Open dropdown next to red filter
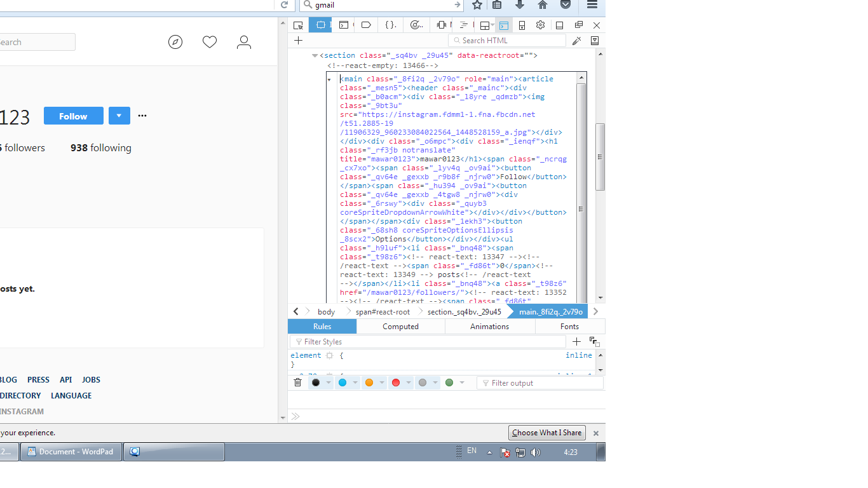Viewport: 868px width, 488px height. point(409,383)
